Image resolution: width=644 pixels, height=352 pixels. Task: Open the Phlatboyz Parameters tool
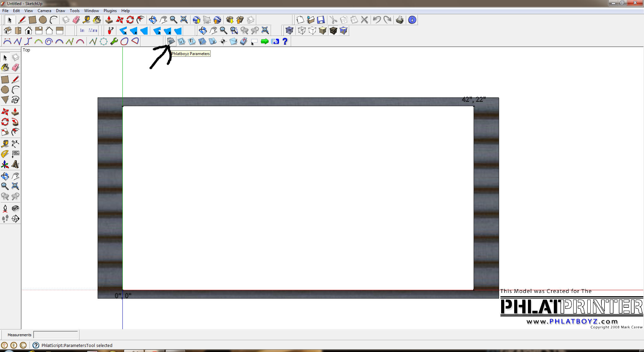tap(171, 41)
